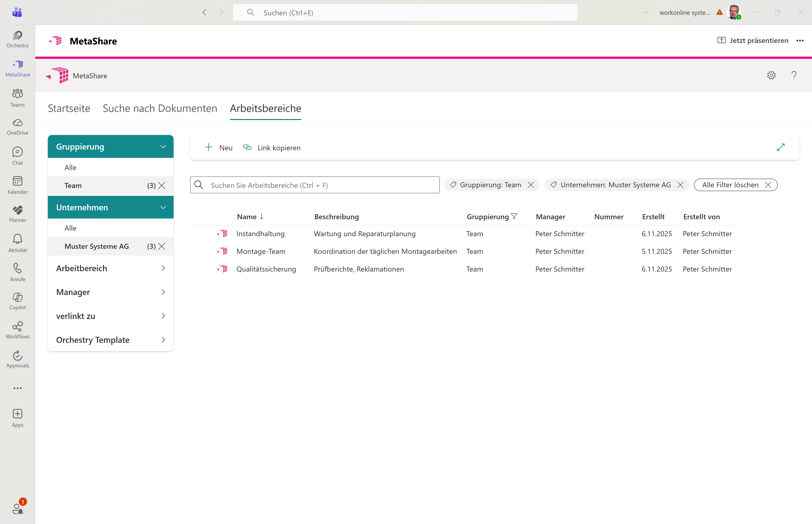Expand the Orchestry Template filter section
The height and width of the screenshot is (524, 812).
click(163, 340)
